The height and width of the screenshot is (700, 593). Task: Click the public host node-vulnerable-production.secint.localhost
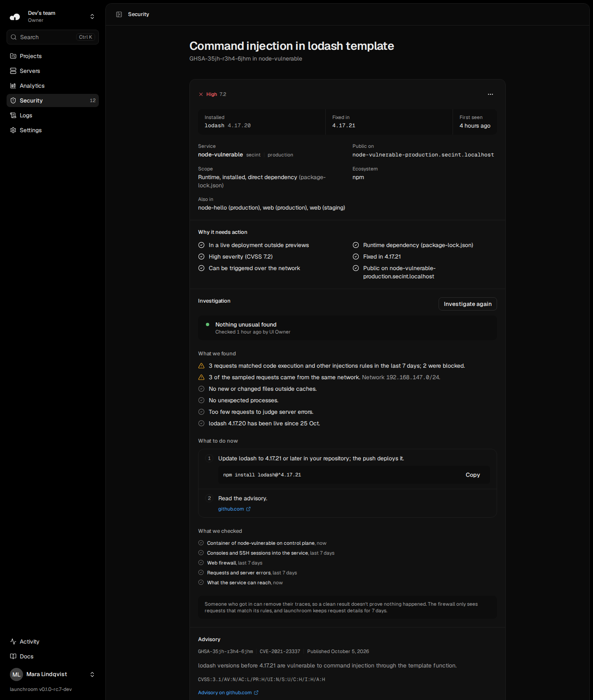423,155
